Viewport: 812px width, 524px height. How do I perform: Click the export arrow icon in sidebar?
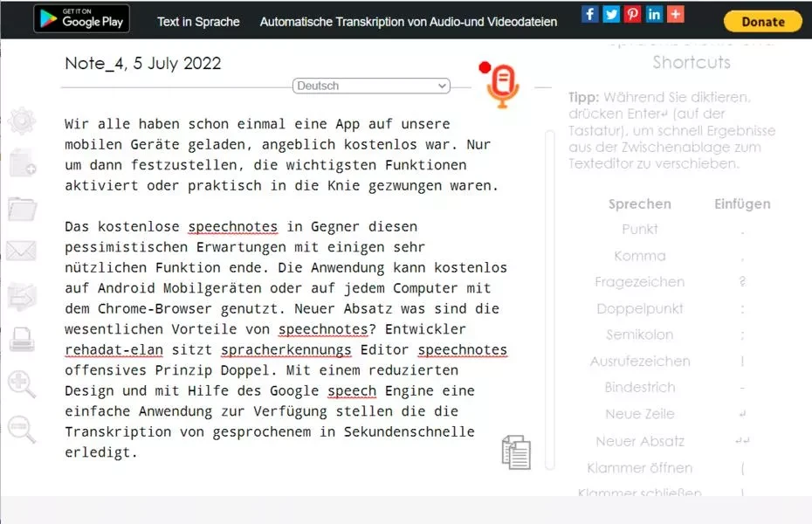(22, 297)
